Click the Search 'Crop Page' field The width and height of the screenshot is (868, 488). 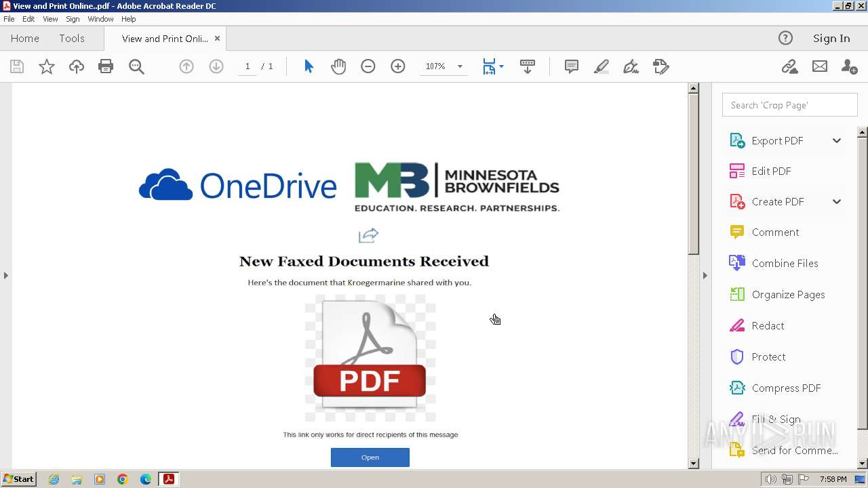[x=789, y=105]
